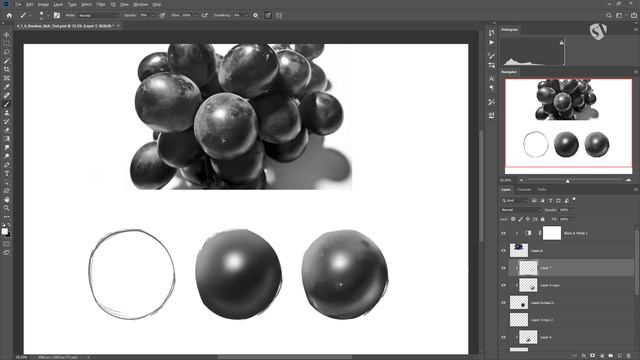Toggle the layer filter switch
The image size is (640, 360).
point(574,199)
